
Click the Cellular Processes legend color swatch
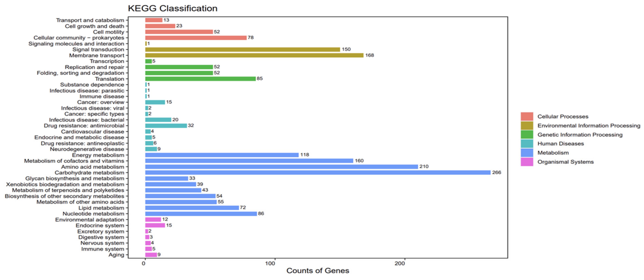pyautogui.click(x=527, y=117)
